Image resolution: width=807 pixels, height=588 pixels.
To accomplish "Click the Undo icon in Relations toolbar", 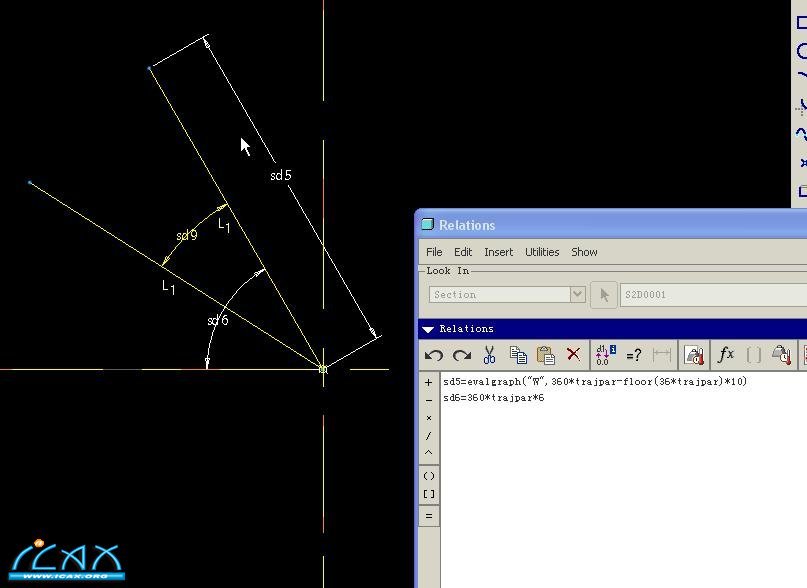I will 433,355.
